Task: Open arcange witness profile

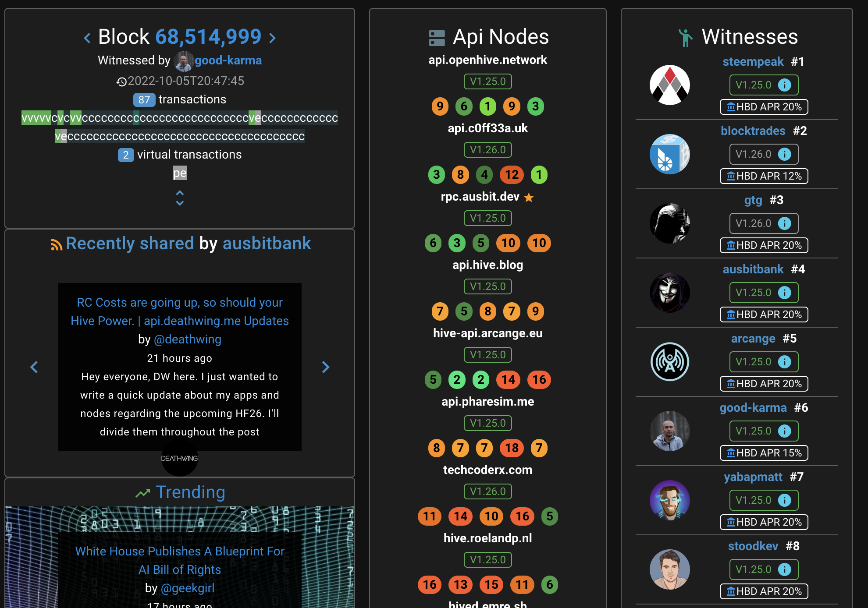Action: [753, 339]
